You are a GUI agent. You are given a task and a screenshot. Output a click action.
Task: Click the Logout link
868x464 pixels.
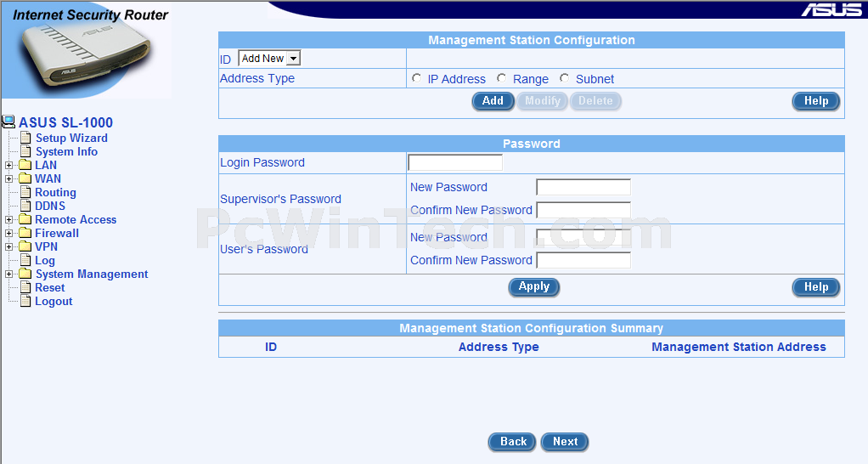tap(54, 301)
